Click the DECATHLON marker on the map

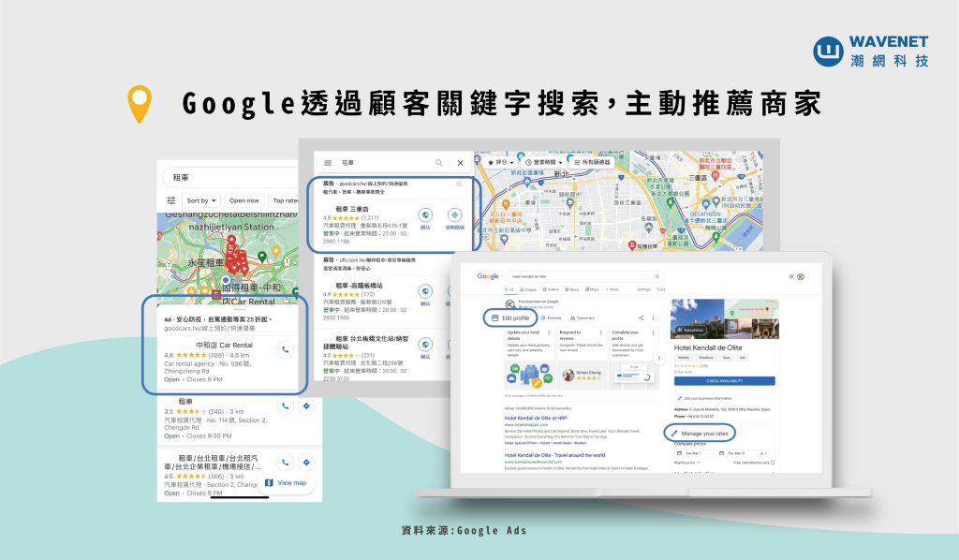(x=707, y=204)
